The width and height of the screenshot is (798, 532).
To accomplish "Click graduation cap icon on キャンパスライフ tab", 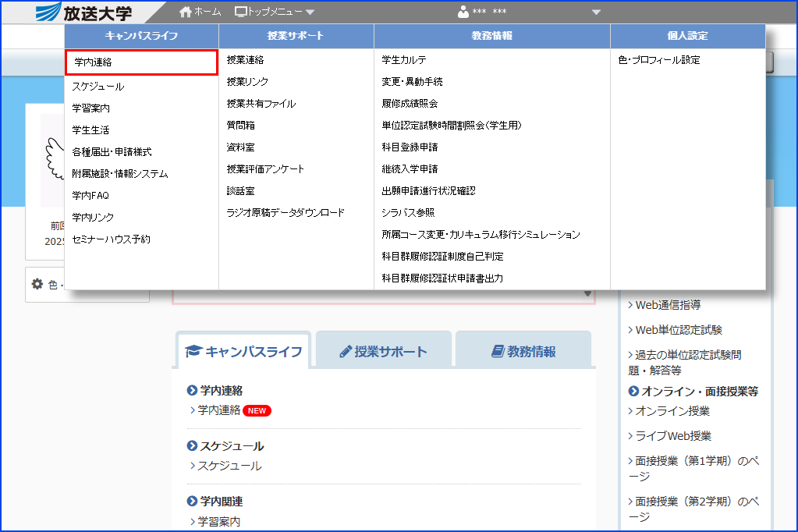I will coord(193,352).
